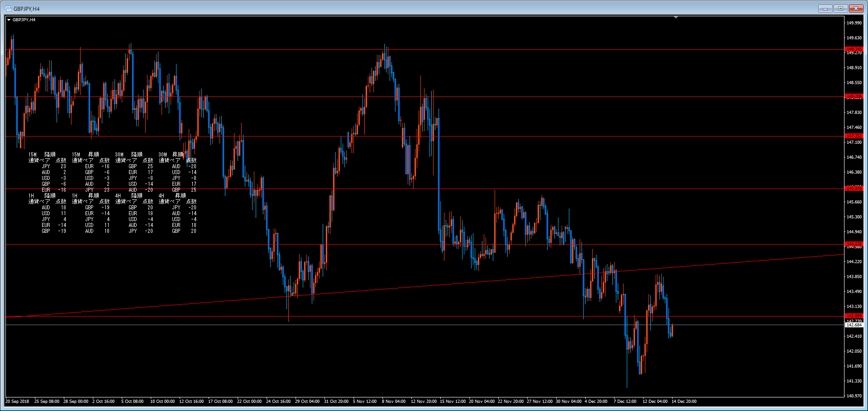Click the 145.300 price on the scale
This screenshot has height=411, width=868.
pyautogui.click(x=854, y=217)
